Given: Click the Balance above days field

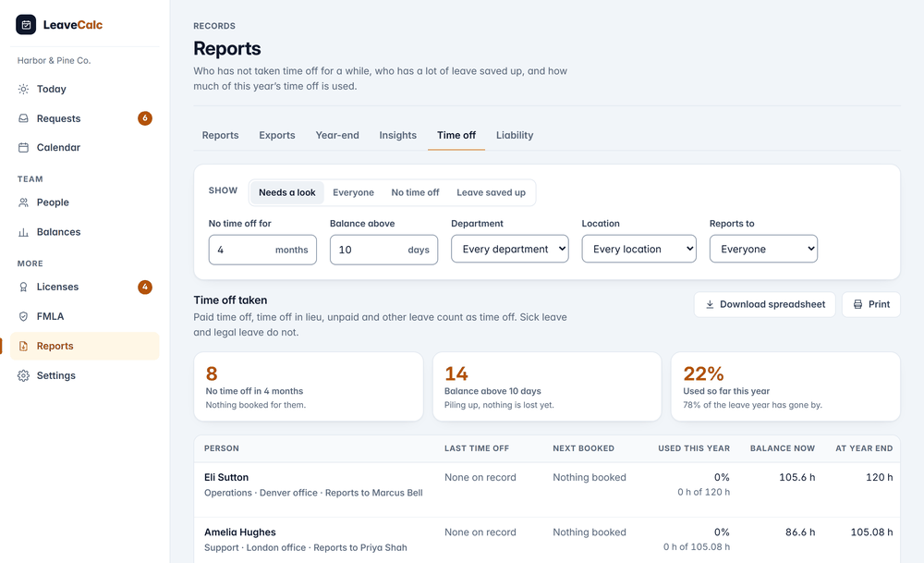Looking at the screenshot, I should coord(383,250).
